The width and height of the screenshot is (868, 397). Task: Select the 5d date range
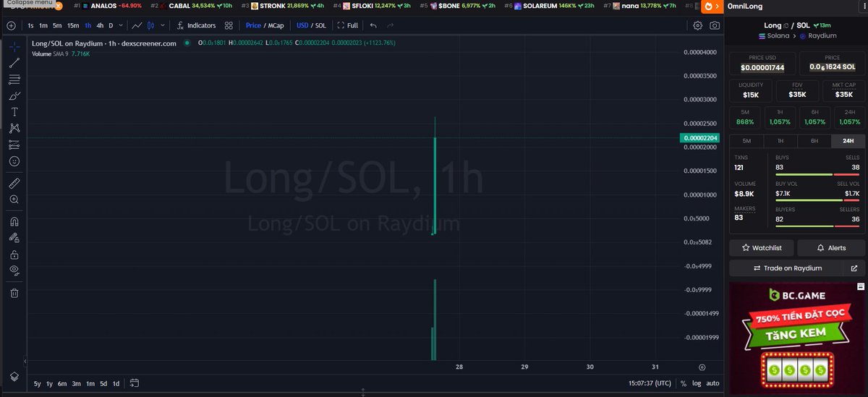(103, 383)
